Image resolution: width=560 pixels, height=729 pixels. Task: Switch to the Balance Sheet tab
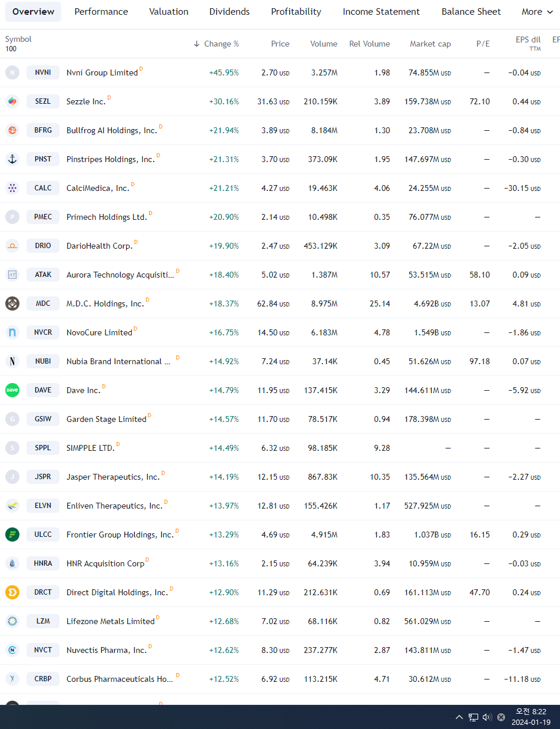tap(471, 12)
